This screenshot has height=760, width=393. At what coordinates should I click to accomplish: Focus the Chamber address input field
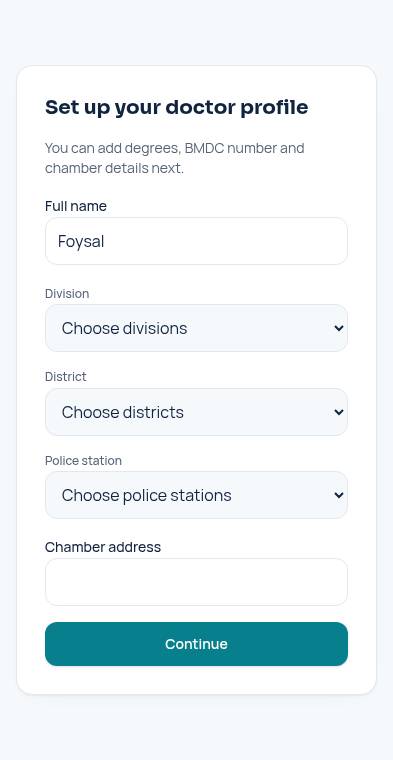196,582
